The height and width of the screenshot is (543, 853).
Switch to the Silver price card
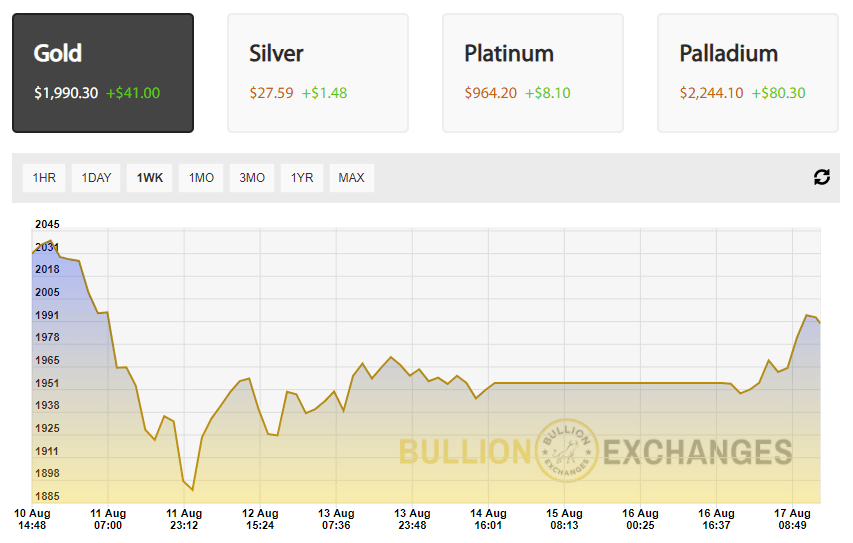(x=317, y=72)
